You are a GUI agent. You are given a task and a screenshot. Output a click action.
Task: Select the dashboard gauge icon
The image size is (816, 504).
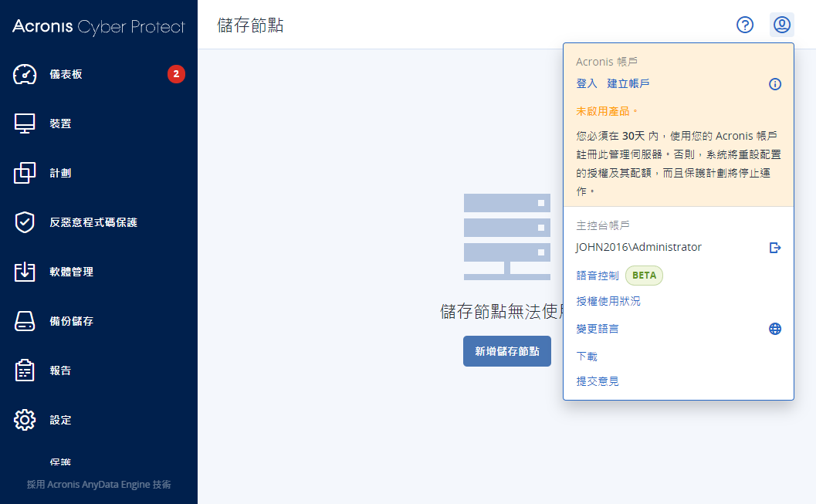click(25, 74)
